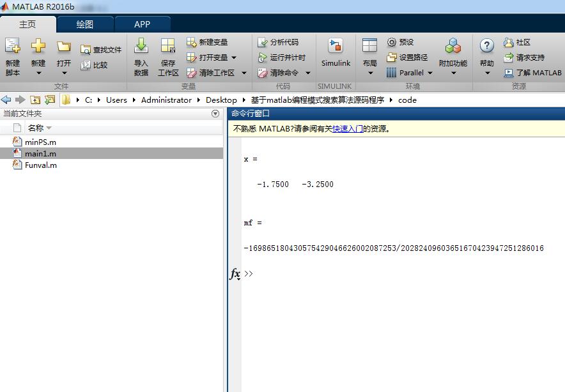
Task: Expand the New (新建) dropdown arrow
Action: click(x=38, y=73)
